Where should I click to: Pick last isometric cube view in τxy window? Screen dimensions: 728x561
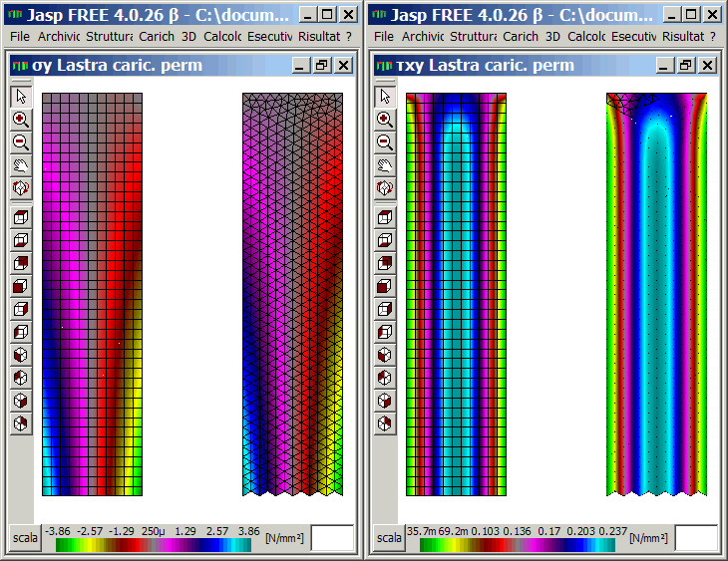click(x=385, y=423)
